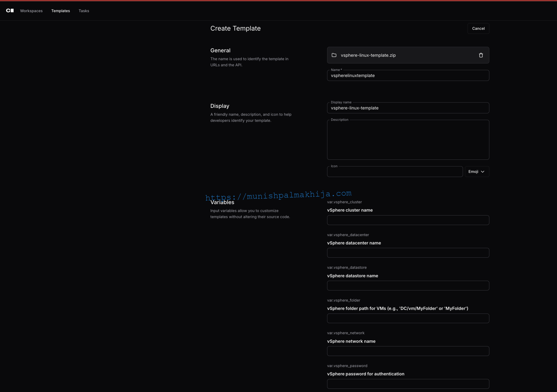Select the vSphere datacenter name field
The image size is (557, 392).
(x=408, y=253)
